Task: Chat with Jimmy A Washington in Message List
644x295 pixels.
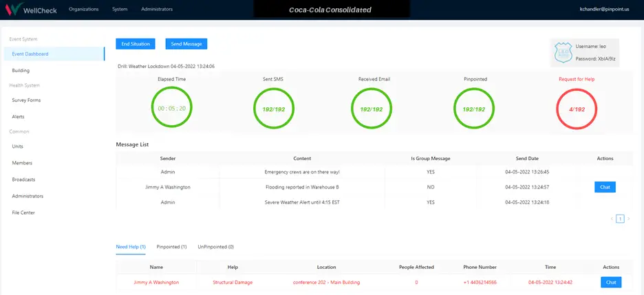Action: 605,187
